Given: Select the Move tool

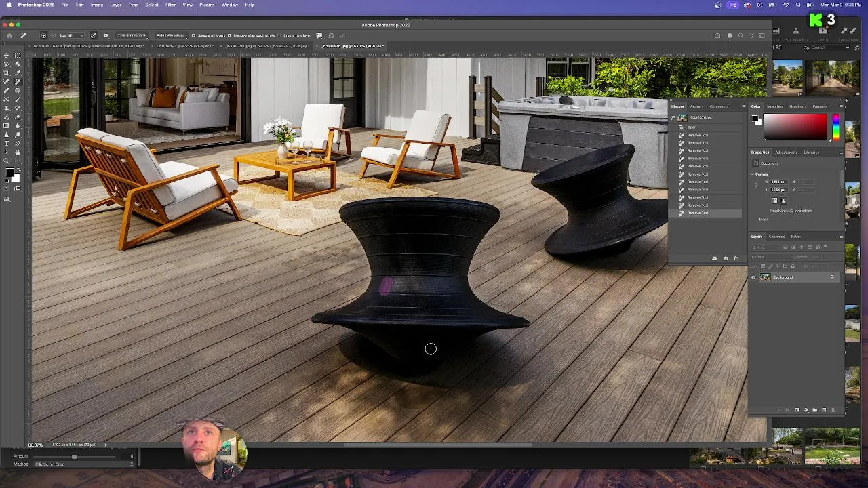Looking at the screenshot, I should (x=7, y=56).
